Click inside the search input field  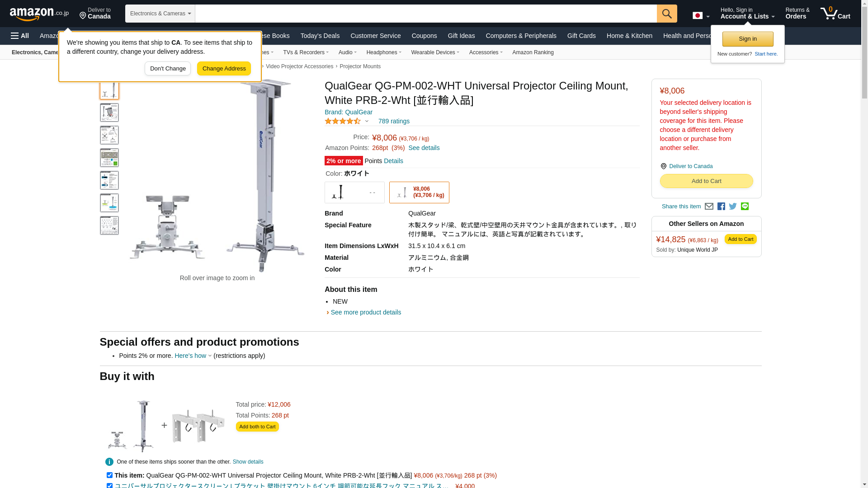pos(426,14)
